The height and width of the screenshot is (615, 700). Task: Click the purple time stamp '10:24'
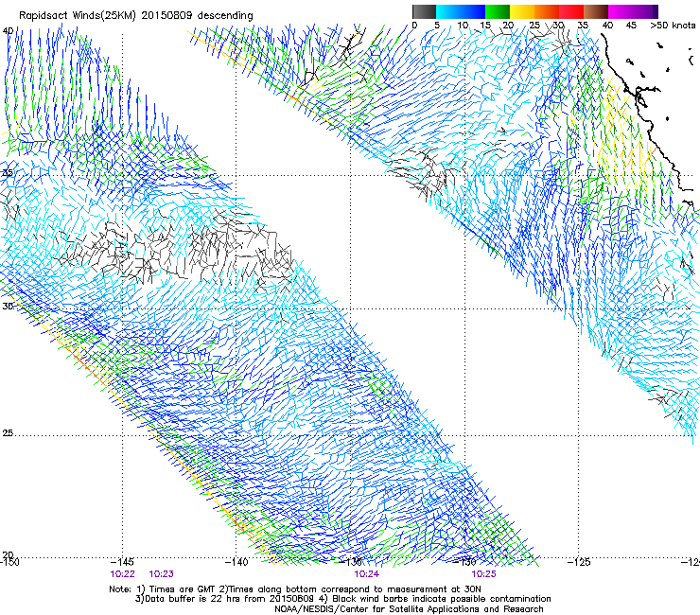[366, 574]
